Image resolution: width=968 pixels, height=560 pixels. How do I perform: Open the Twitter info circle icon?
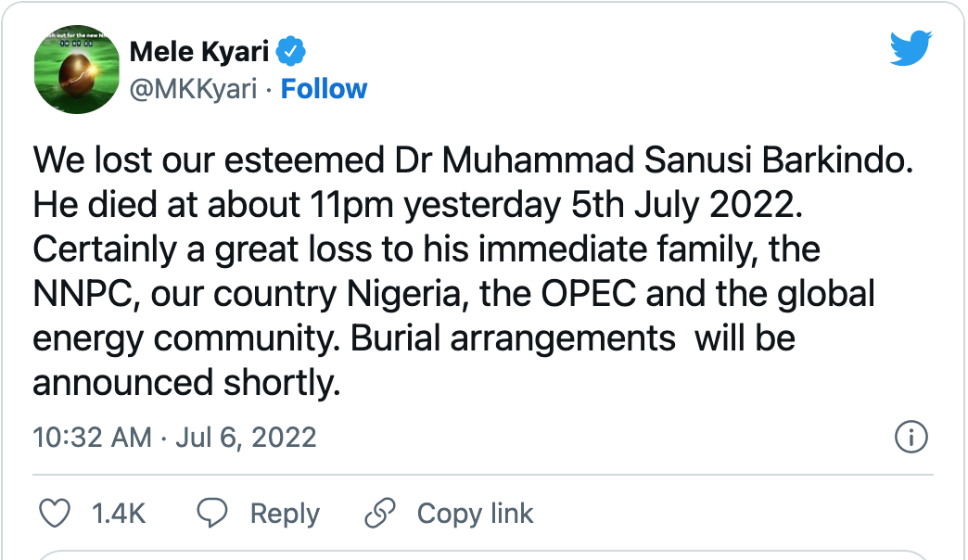(x=911, y=437)
